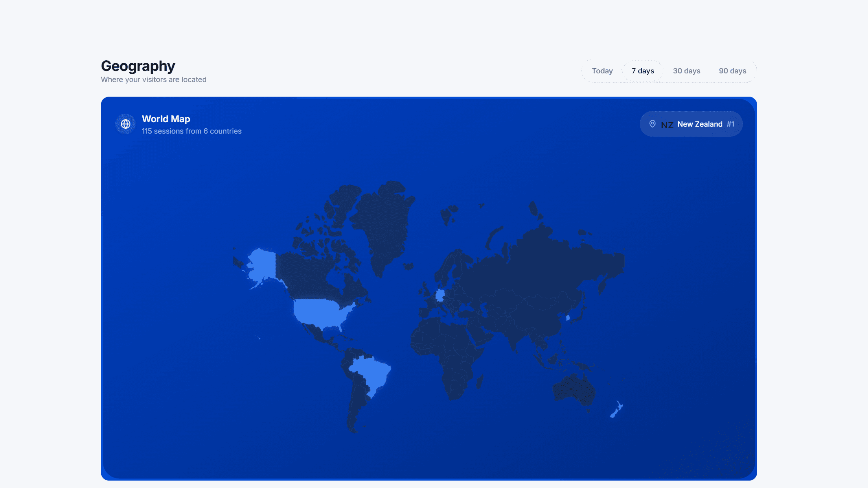The height and width of the screenshot is (488, 868).
Task: Select the 7 days time range
Action: [643, 71]
